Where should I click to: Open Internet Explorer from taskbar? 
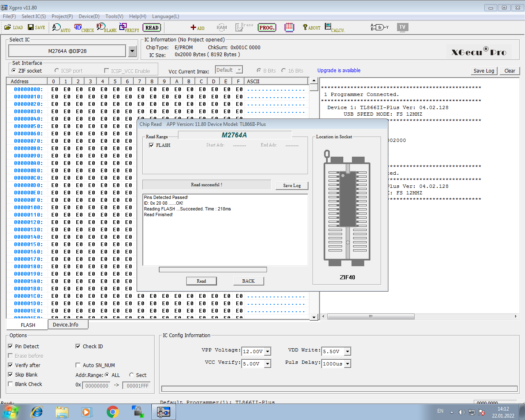[x=37, y=412]
